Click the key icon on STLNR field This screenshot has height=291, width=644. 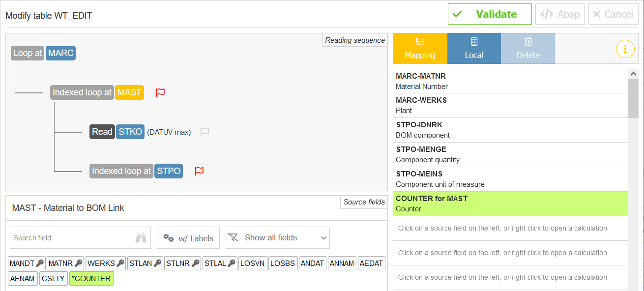point(196,263)
